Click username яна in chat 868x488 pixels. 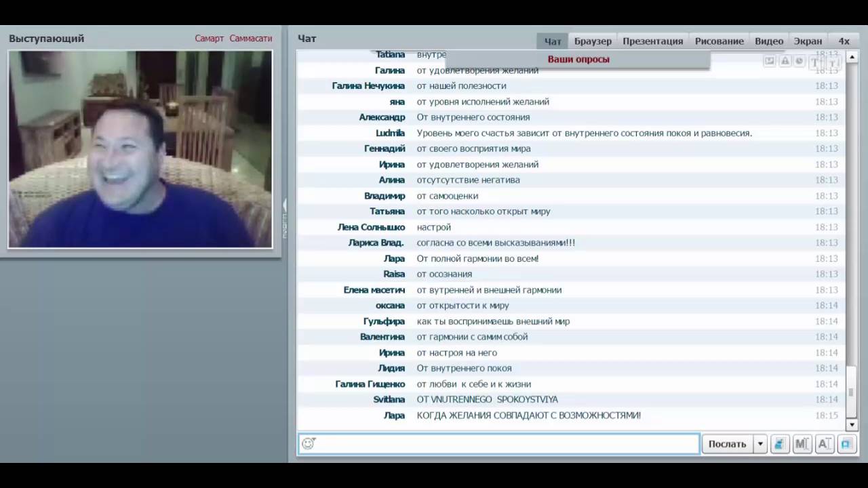coord(397,102)
